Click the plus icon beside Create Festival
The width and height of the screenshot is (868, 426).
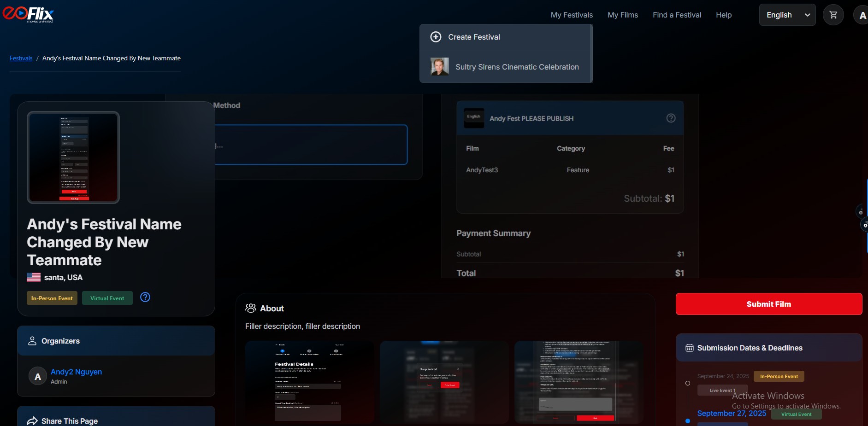(436, 37)
